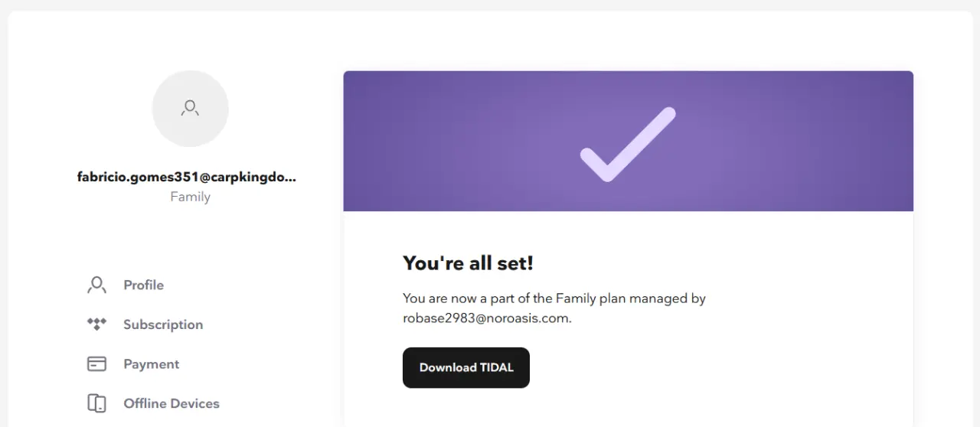Click the TIDAL logo icon beside Subscription
This screenshot has width=980, height=427.
(96, 324)
